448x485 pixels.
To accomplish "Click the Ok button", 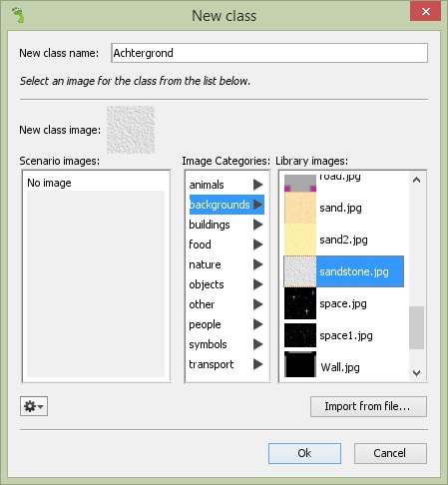I will coord(304,453).
